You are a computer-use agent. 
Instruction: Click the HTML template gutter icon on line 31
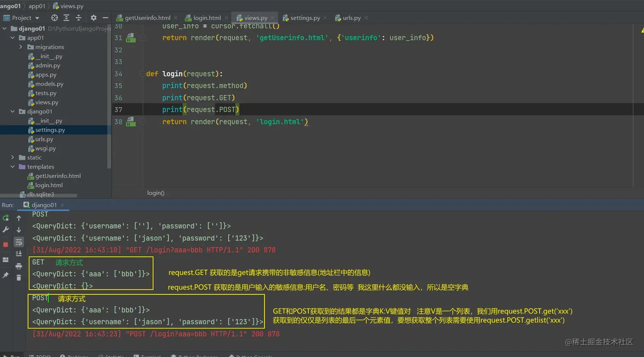tap(131, 38)
